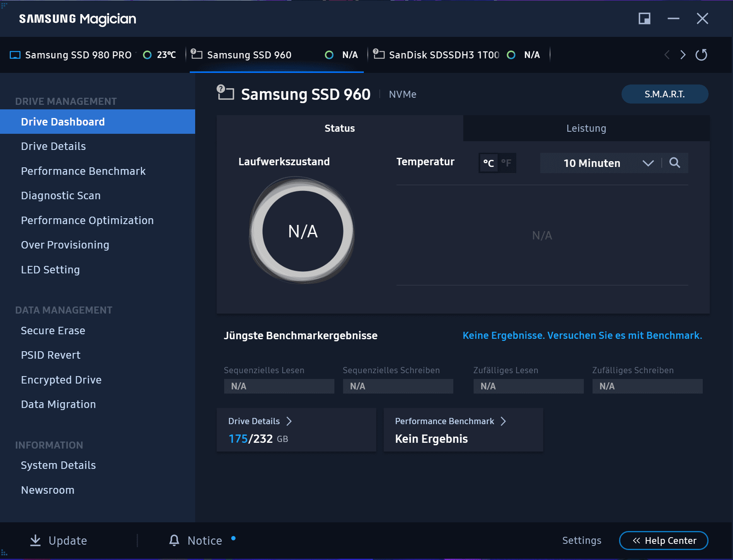Click the Samsung SSD 980 PRO health status circle
Viewport: 733px width, 560px height.
click(x=147, y=55)
